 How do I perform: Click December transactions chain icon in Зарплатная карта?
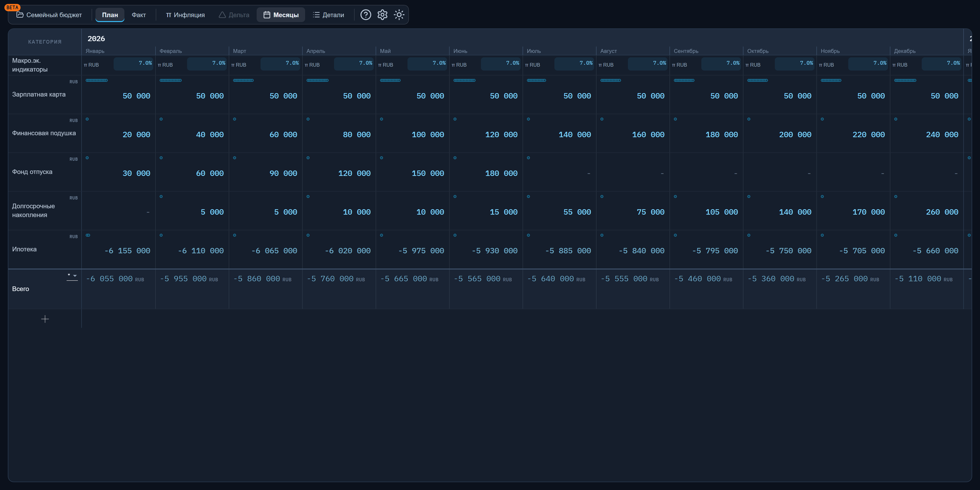tap(905, 80)
